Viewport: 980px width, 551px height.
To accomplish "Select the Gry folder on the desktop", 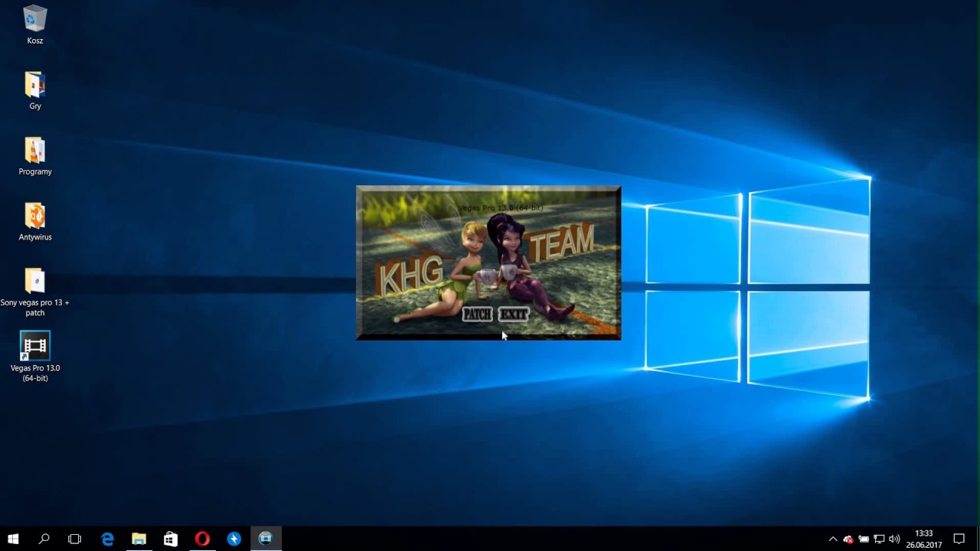I will [x=35, y=90].
